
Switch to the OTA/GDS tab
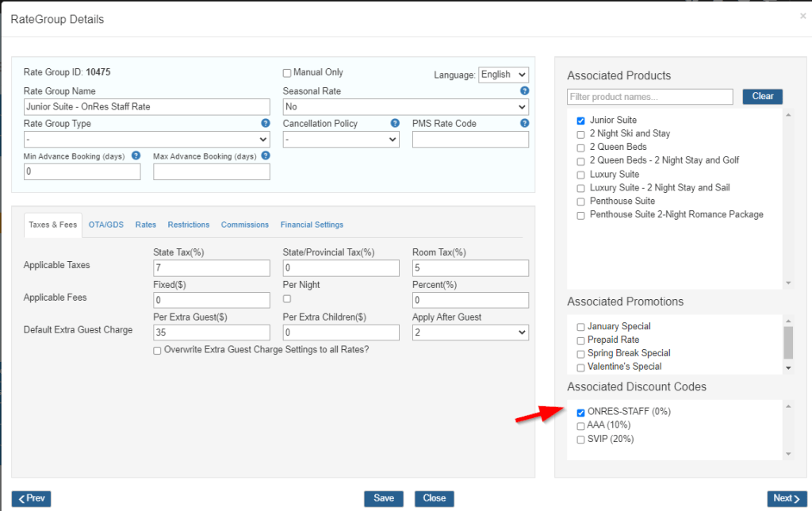coord(105,225)
